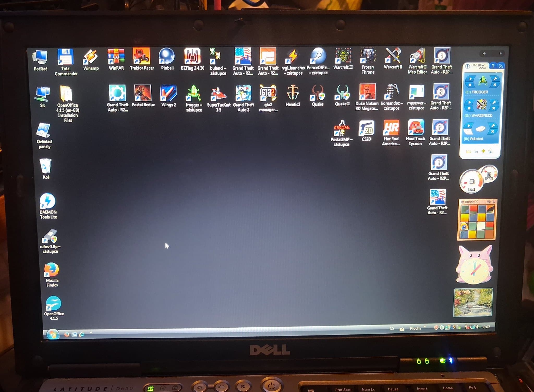The image size is (534, 392).
Task: Open Mozilla Firefox desktop shortcut
Action: point(52,275)
